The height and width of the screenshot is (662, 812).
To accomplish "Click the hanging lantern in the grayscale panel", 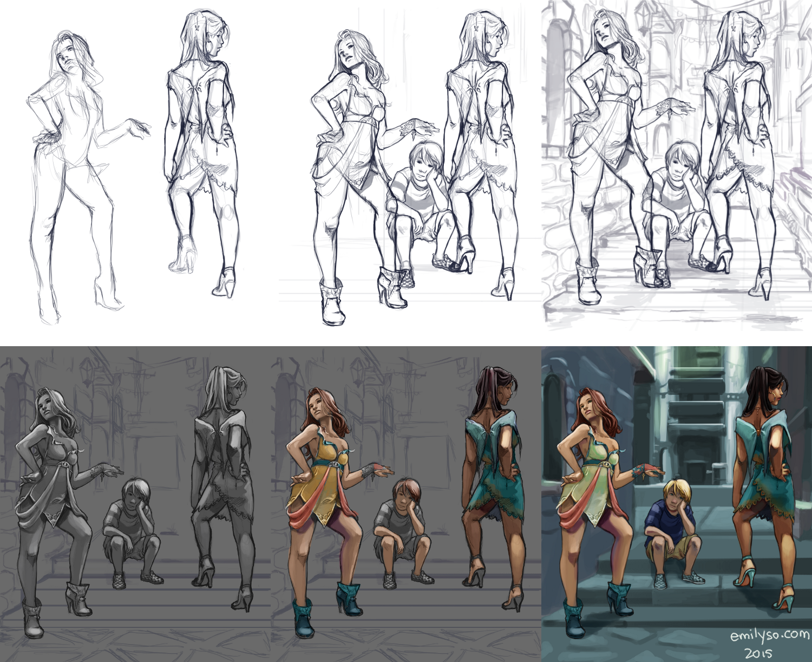I will click(87, 371).
